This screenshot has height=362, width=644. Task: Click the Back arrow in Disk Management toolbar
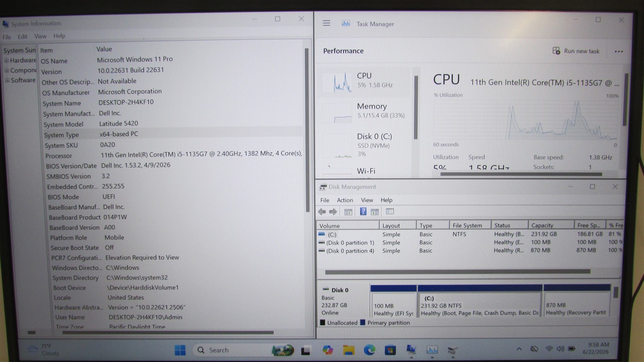coord(322,212)
